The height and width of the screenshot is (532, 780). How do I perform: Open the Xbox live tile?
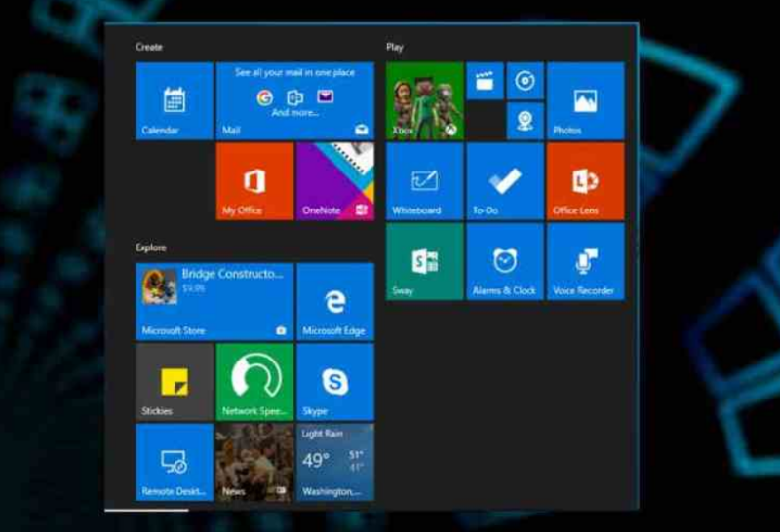pyautogui.click(x=424, y=100)
